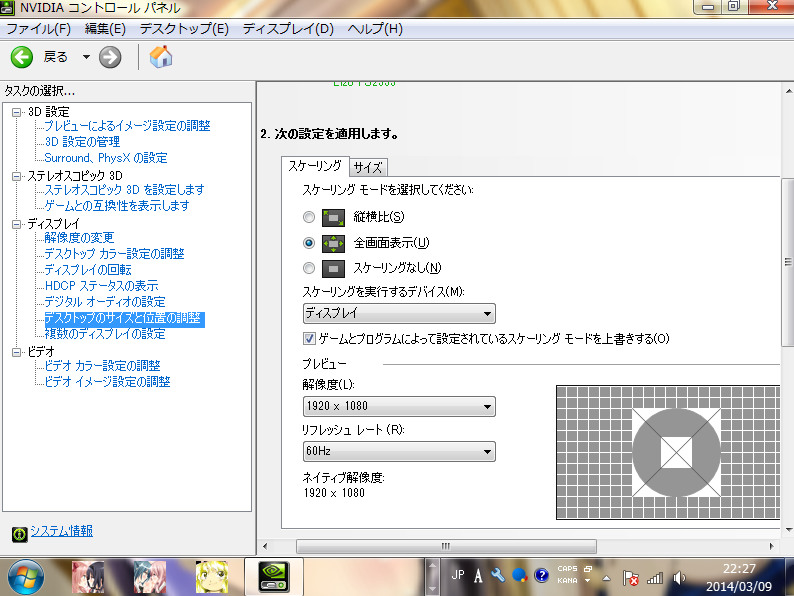Click the Forward arrow toolbar button
The width and height of the screenshot is (794, 596).
(110, 57)
